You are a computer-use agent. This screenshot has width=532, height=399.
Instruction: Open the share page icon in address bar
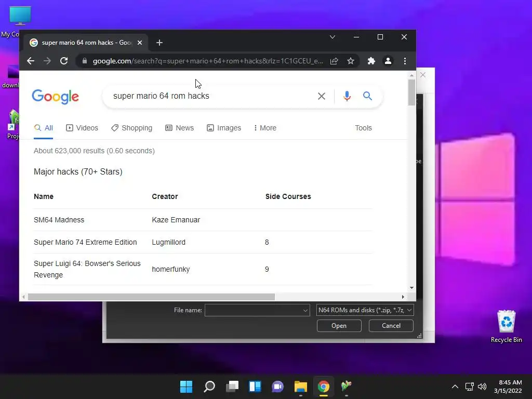(334, 61)
